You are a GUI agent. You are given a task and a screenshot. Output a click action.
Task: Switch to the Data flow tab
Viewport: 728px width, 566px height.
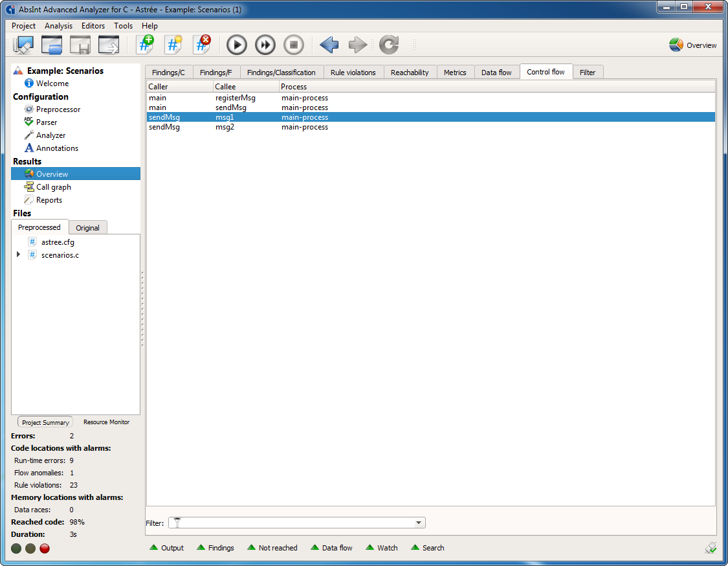click(496, 73)
